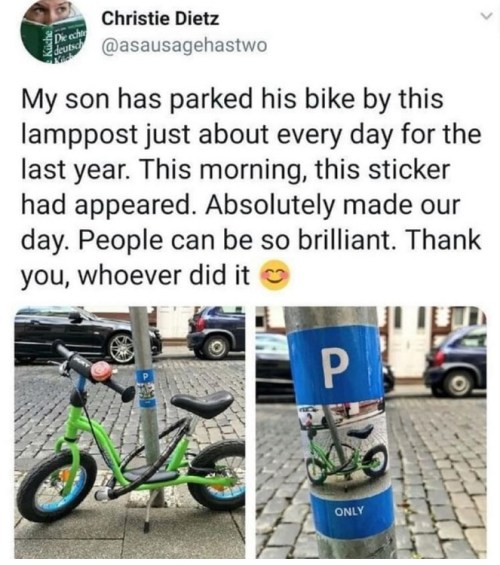
Task: Click the bike's front wheel in left photo
Action: [x=57, y=486]
